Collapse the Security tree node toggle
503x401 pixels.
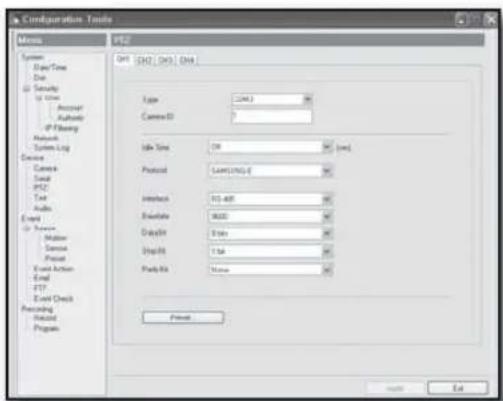click(26, 89)
